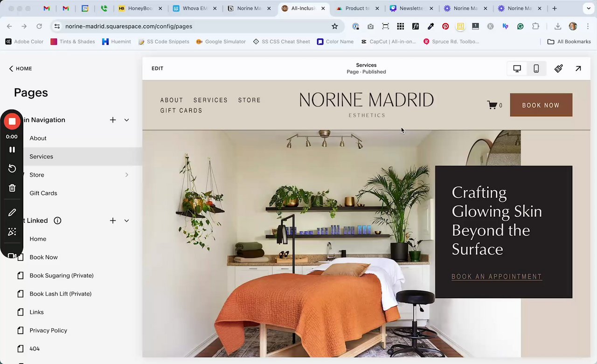
Task: Select the recorder drawing pen tool
Action: click(12, 213)
